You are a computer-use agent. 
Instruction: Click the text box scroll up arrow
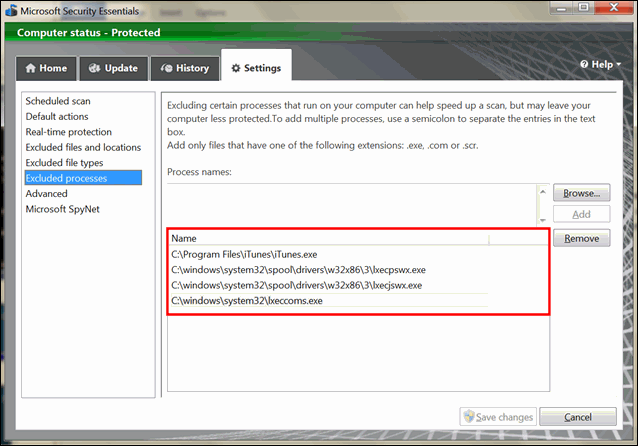(x=543, y=191)
